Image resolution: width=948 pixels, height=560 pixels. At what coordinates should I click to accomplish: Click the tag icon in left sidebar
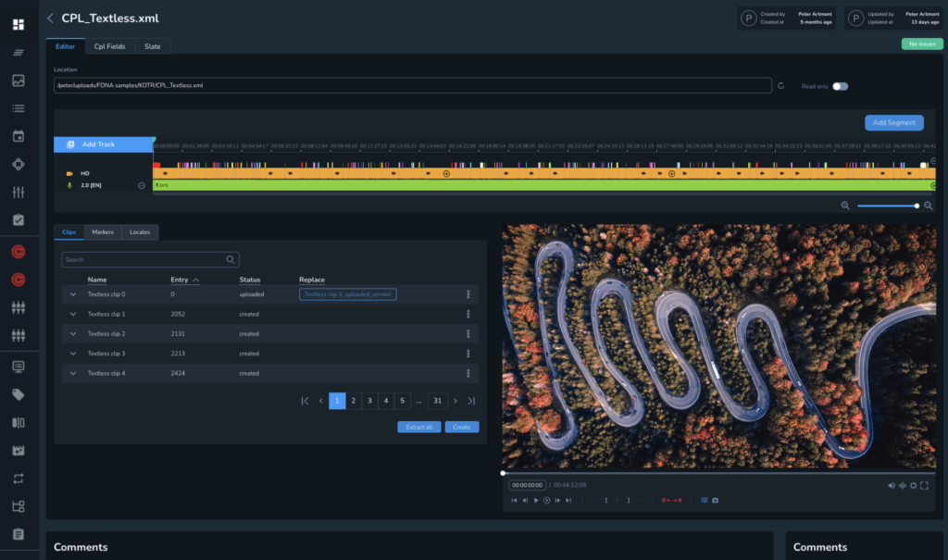coord(19,395)
